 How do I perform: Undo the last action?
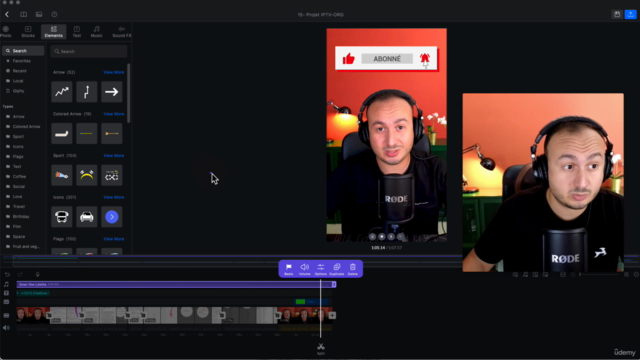[x=7, y=274]
